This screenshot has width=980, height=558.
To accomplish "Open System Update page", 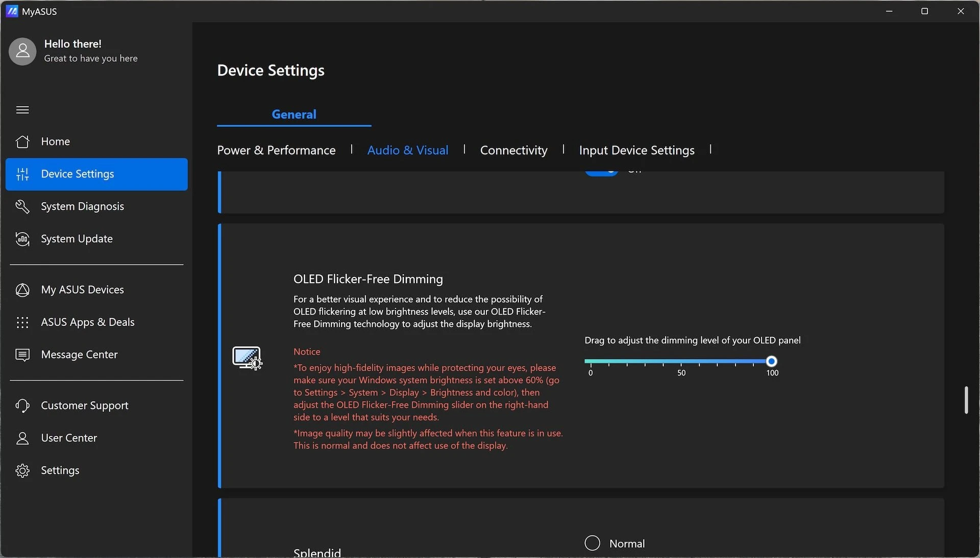I will [x=96, y=239].
